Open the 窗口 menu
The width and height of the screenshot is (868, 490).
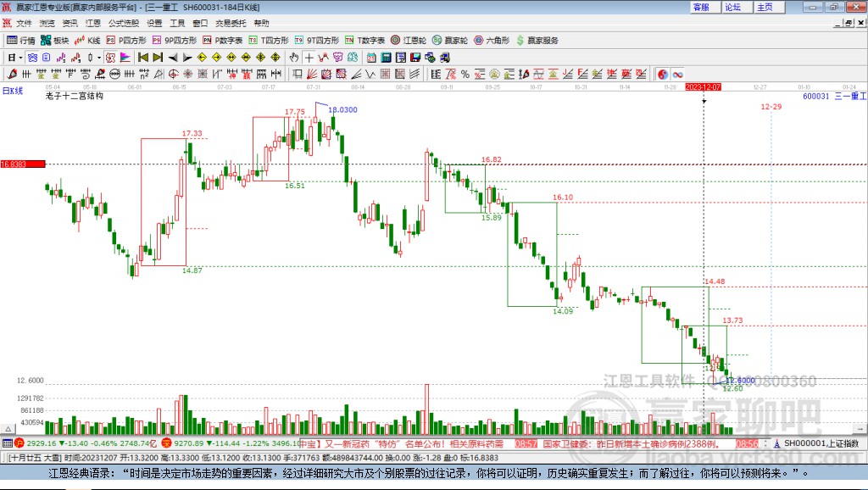point(200,23)
